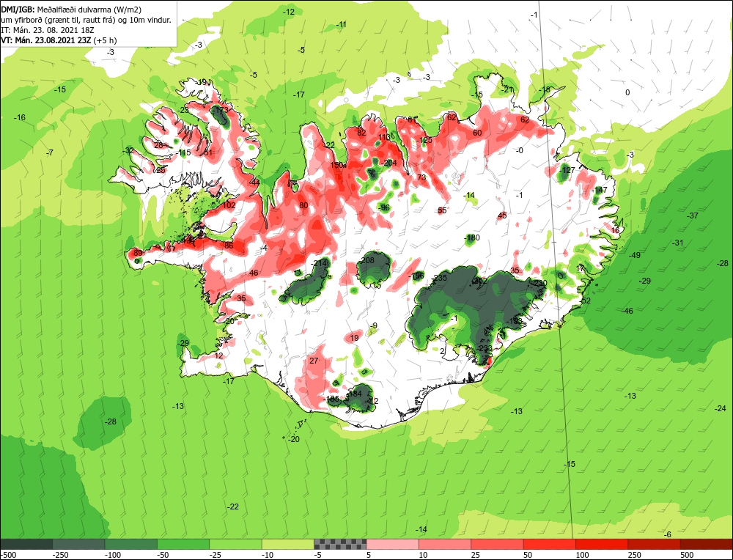
Task: Select the checkered swatch between -5 and 5
Action: point(340,544)
